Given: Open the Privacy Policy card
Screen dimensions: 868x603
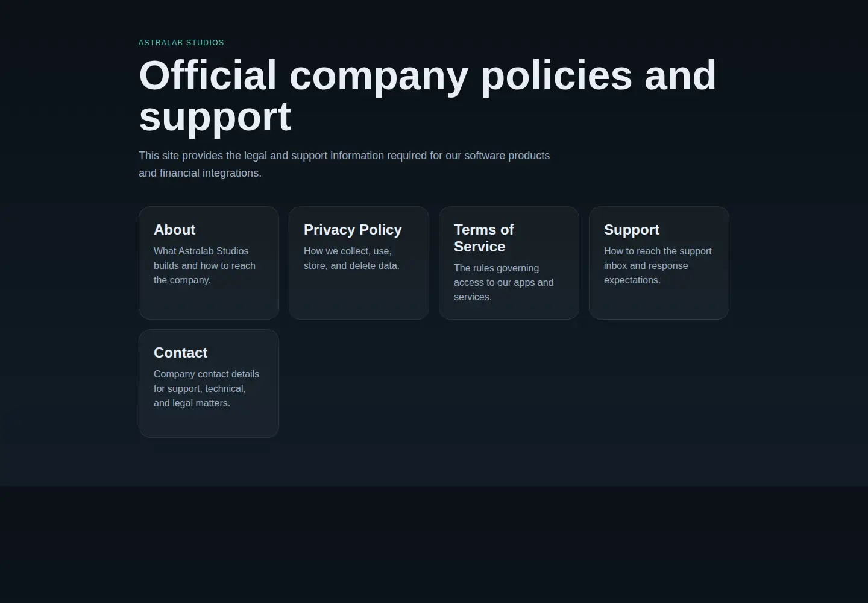Looking at the screenshot, I should [359, 263].
